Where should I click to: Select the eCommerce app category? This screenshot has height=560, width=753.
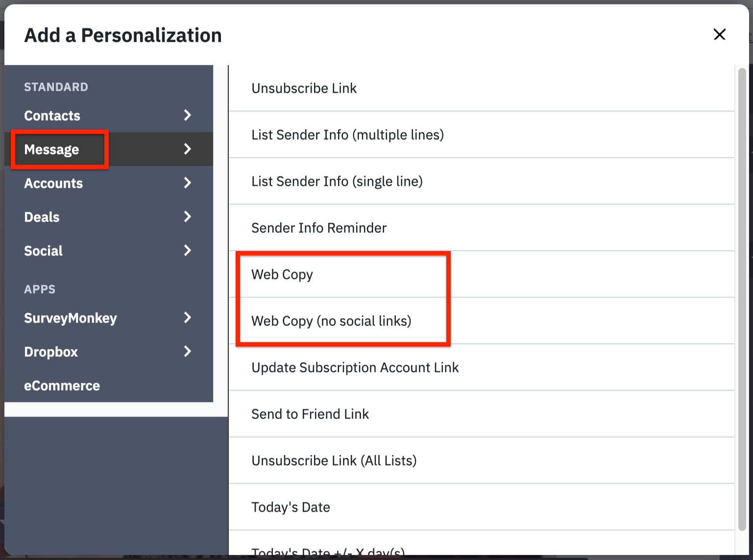[62, 385]
